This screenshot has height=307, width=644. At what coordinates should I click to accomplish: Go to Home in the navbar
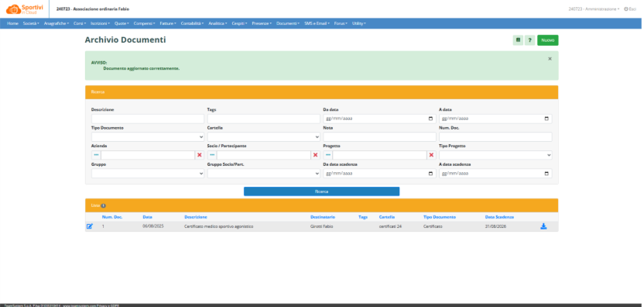(x=12, y=23)
